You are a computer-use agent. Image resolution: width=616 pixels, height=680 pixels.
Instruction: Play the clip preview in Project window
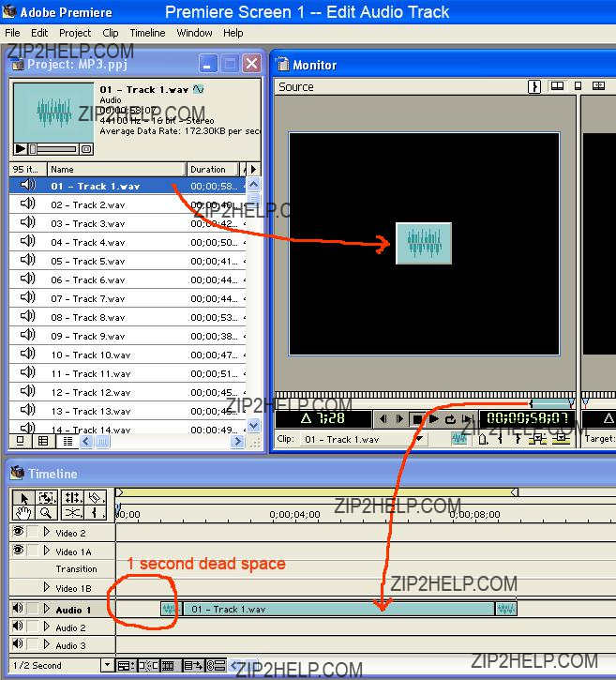tap(20, 149)
